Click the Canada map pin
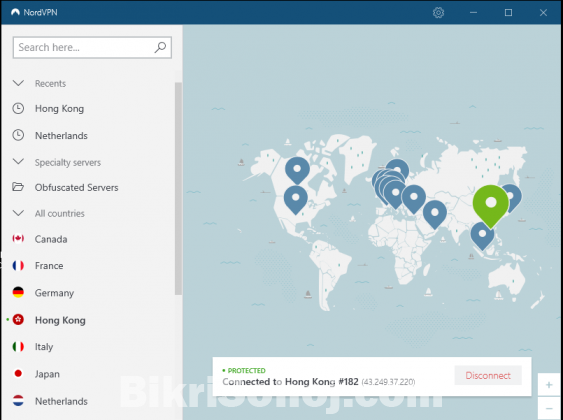Screen dimensions: 563x420 pos(297,171)
